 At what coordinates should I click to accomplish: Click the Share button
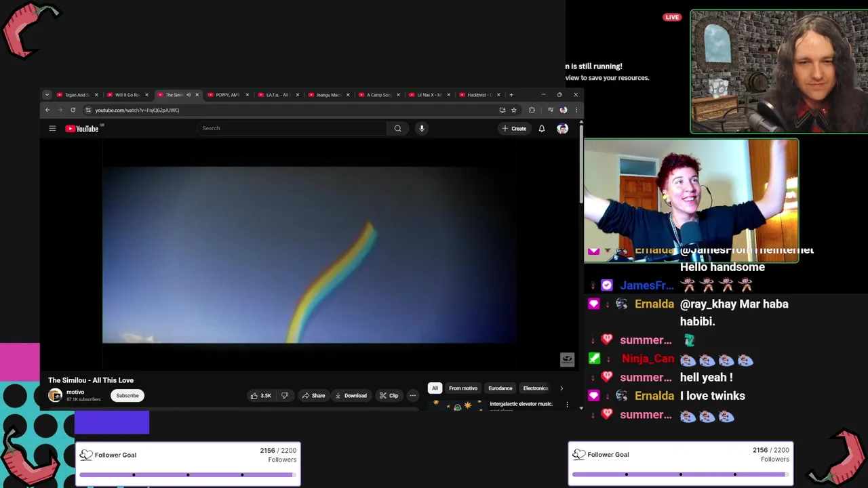click(313, 396)
